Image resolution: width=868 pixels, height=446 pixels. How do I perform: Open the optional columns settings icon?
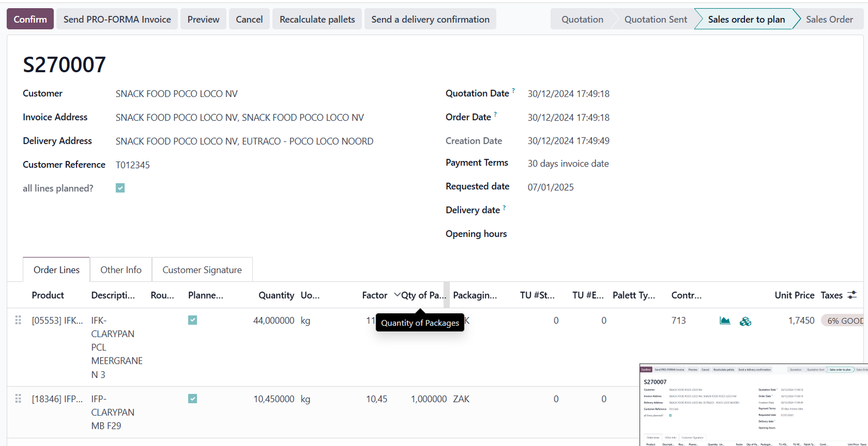852,295
